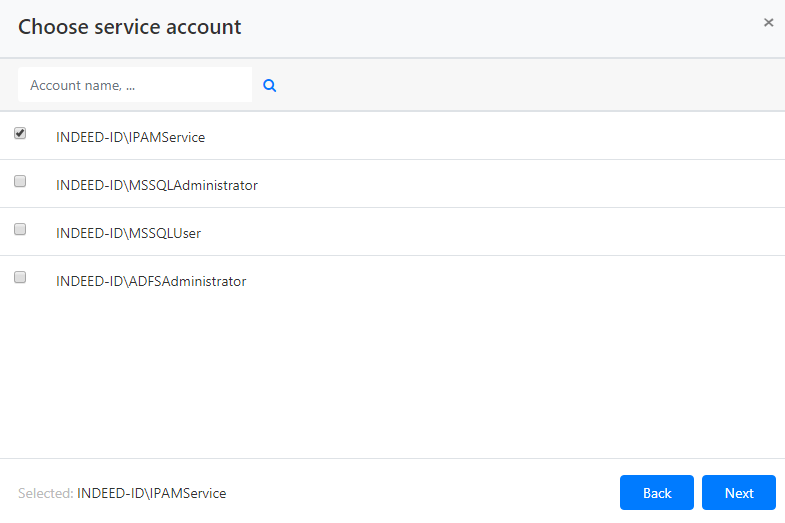Click the Account name search field
Viewport: 785px width, 523px height.
coord(134,86)
